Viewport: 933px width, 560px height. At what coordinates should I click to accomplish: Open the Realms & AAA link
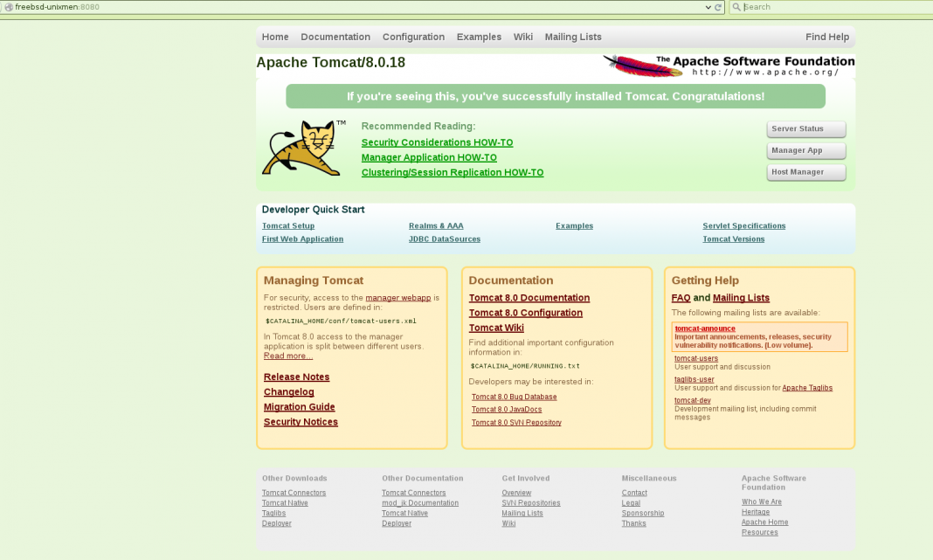coord(436,226)
